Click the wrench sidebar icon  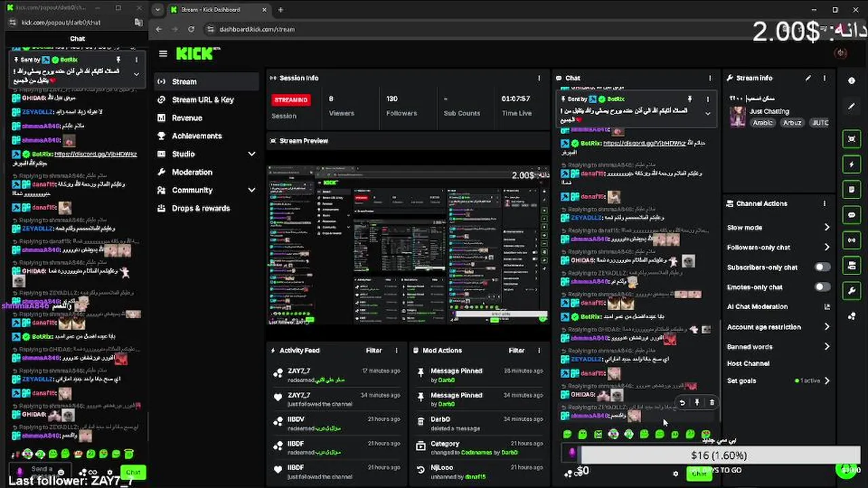tap(852, 291)
